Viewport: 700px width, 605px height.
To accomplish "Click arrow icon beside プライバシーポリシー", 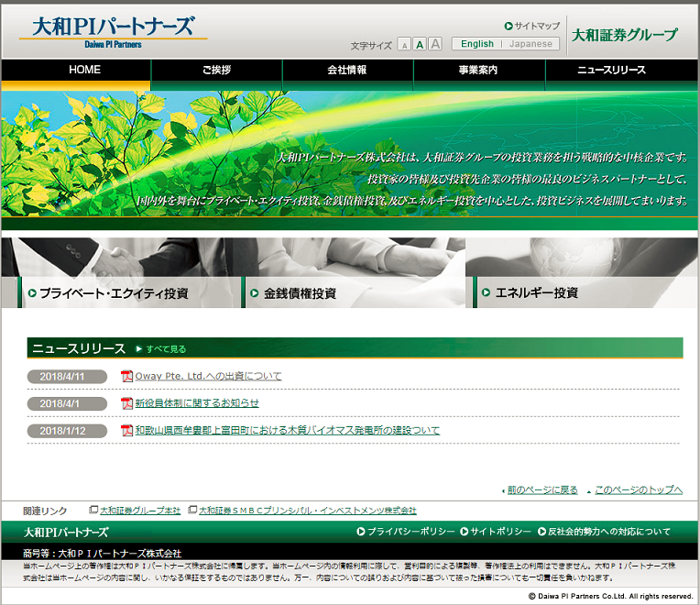I will click(361, 532).
